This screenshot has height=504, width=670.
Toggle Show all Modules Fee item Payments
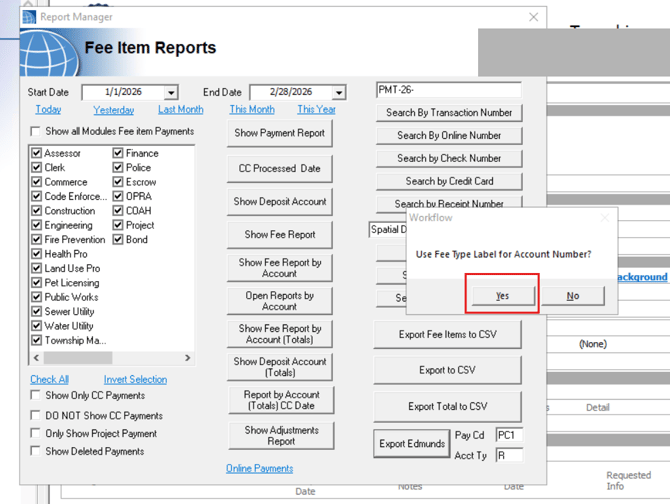click(37, 132)
